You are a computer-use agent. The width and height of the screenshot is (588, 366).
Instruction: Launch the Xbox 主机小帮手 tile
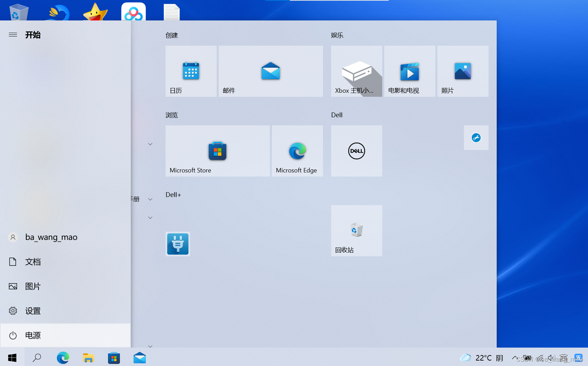point(356,71)
